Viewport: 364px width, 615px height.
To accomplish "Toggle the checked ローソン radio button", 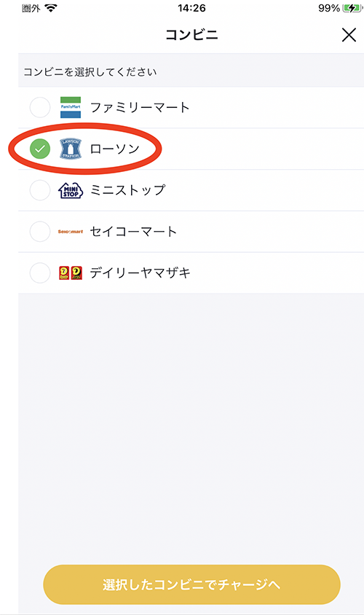I will (x=40, y=149).
